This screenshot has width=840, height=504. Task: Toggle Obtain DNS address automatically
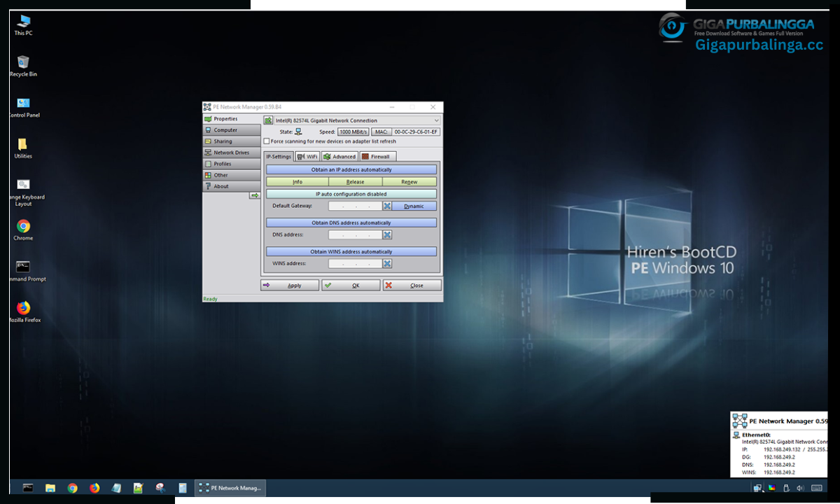point(351,223)
